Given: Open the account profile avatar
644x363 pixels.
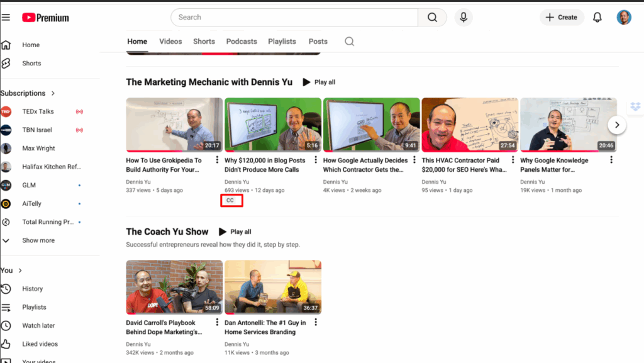Looking at the screenshot, I should [623, 18].
